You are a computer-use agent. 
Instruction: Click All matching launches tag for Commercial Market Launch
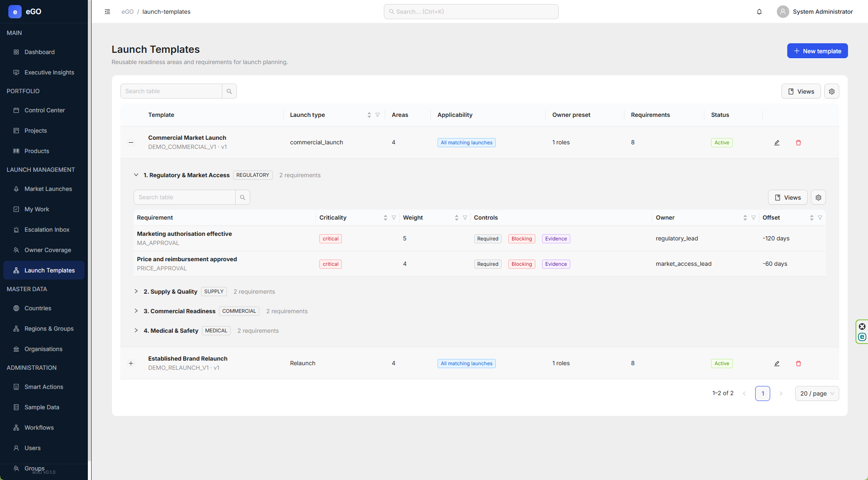466,143
